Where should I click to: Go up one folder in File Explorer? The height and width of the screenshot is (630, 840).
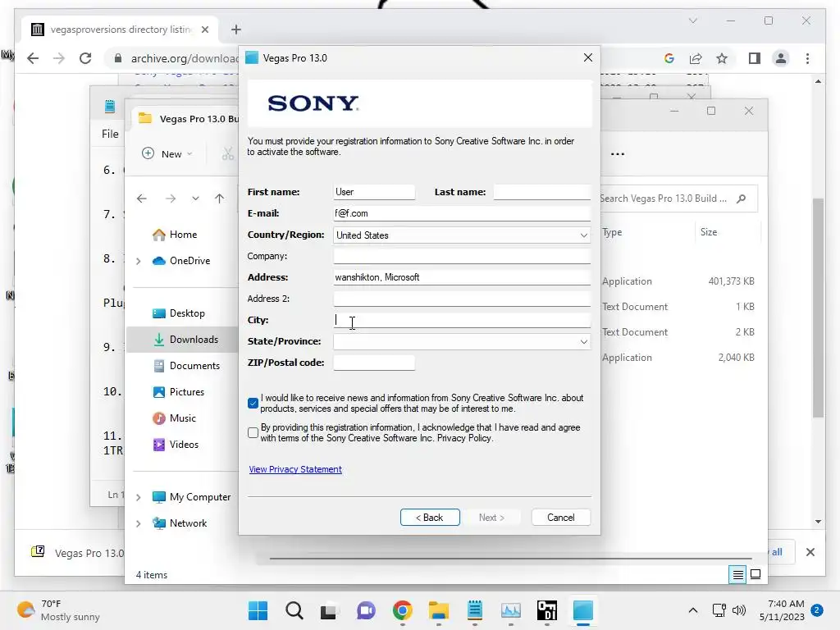219,199
